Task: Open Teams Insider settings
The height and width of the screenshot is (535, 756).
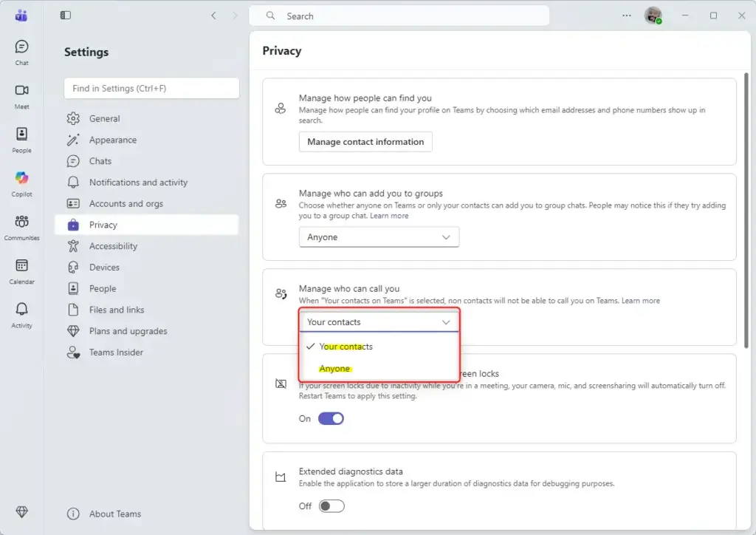Action: [x=147, y=352]
